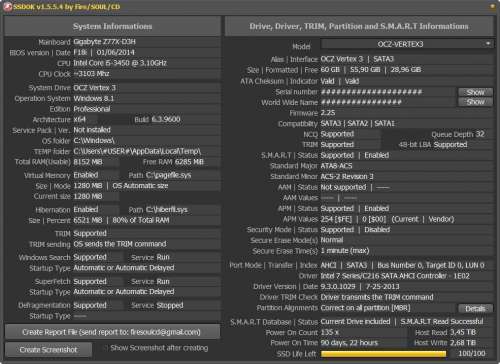The width and height of the screenshot is (500, 364).
Task: Select Compatibility value SATA3 | SATA2 | SATA1
Action: pyautogui.click(x=357, y=123)
